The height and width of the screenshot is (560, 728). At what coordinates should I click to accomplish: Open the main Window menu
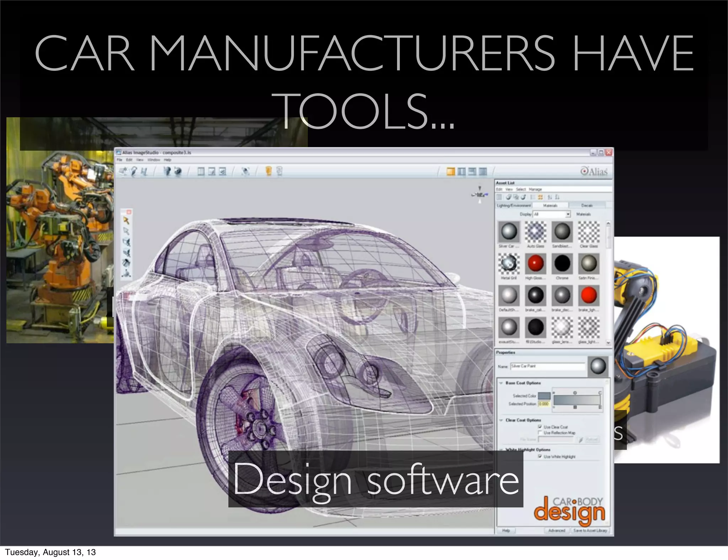coord(154,160)
